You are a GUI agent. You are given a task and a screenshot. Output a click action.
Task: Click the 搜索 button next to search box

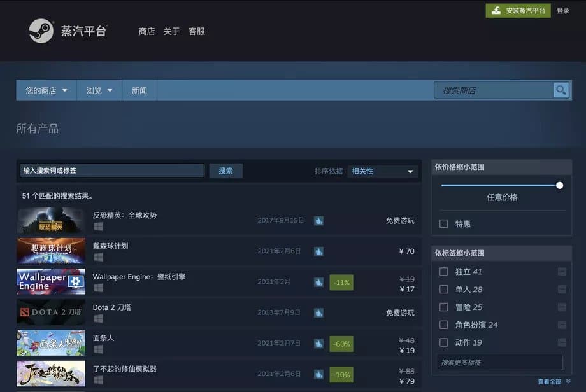(225, 171)
